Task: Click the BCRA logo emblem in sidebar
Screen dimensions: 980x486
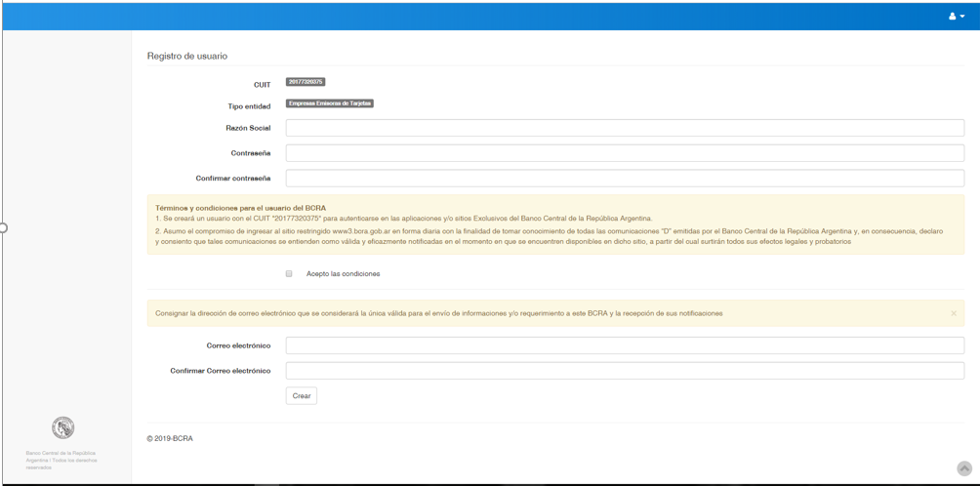Action: click(62, 427)
